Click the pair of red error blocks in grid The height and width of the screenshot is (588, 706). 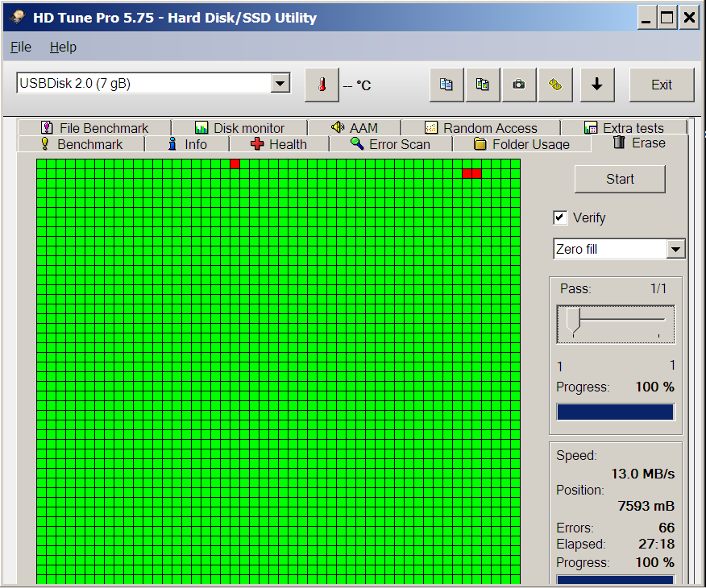(x=471, y=173)
